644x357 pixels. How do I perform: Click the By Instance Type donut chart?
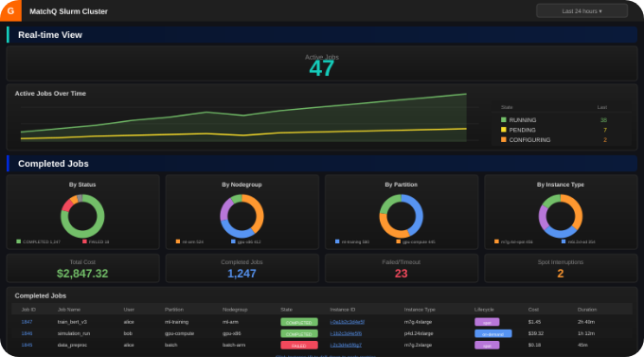point(561,216)
